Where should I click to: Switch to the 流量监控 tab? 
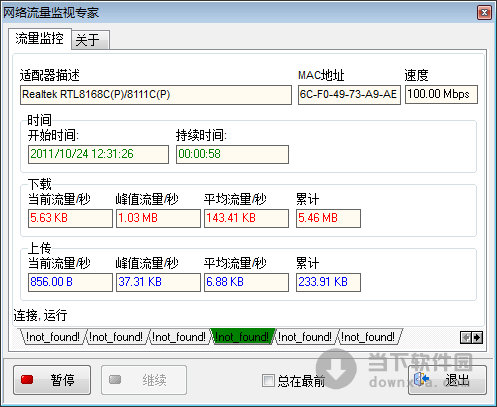(x=39, y=39)
